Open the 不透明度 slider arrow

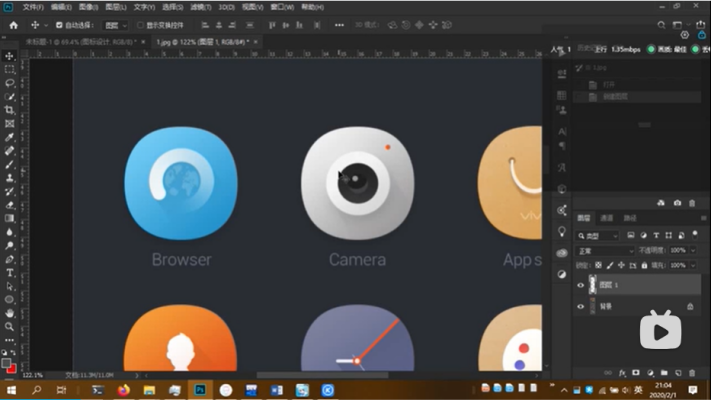[x=693, y=250]
